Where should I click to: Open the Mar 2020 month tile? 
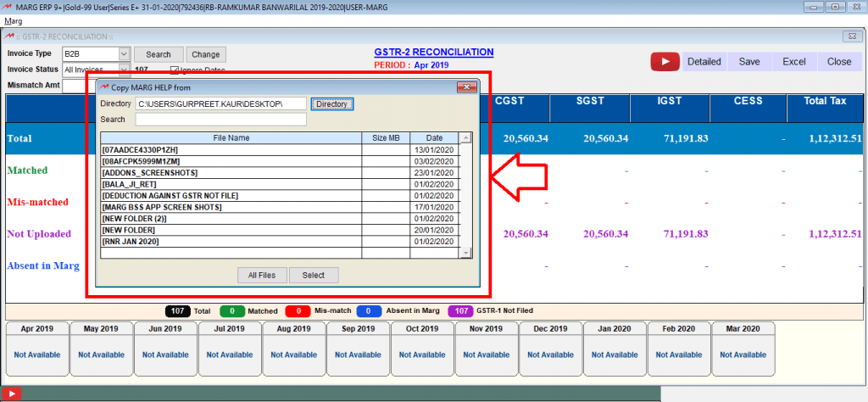click(743, 349)
